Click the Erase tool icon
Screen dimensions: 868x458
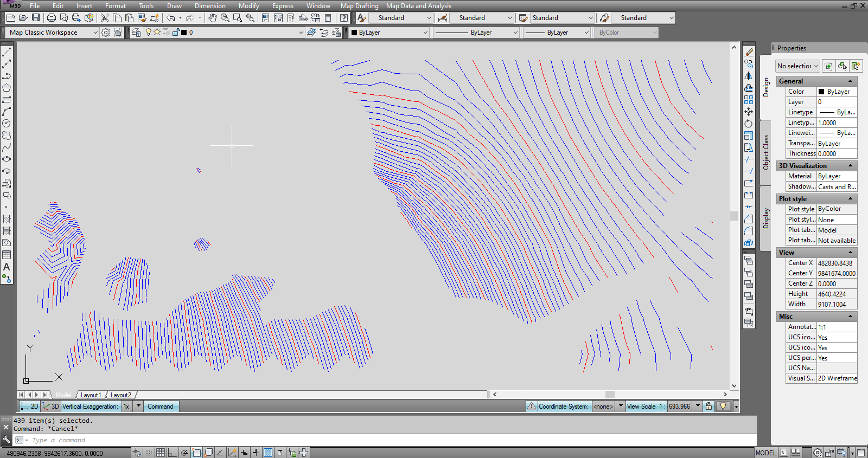point(749,52)
